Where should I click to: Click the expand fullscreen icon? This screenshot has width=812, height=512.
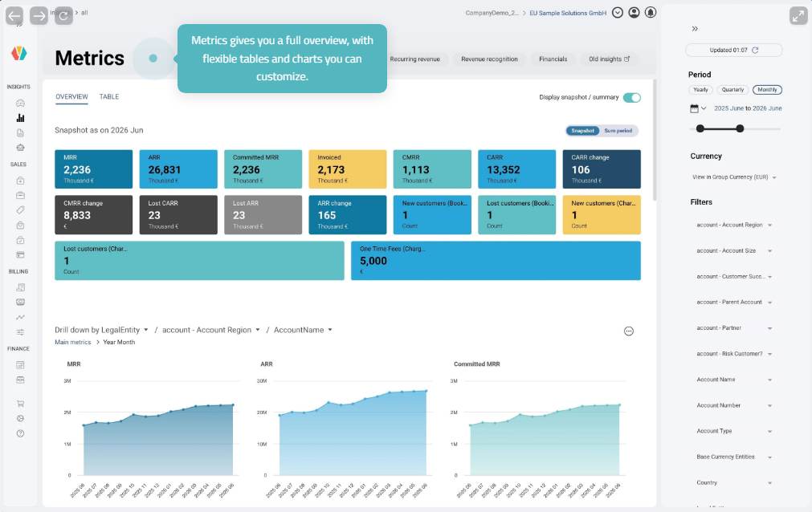point(798,16)
